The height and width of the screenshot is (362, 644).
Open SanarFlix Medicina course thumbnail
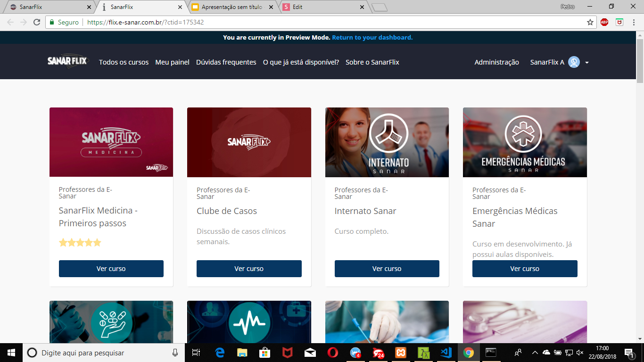point(111,142)
